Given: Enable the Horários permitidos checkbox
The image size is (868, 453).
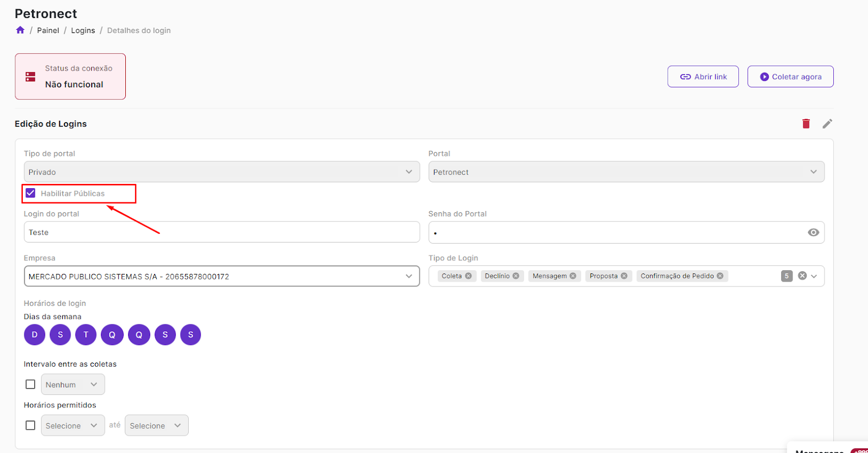Looking at the screenshot, I should click(x=30, y=425).
